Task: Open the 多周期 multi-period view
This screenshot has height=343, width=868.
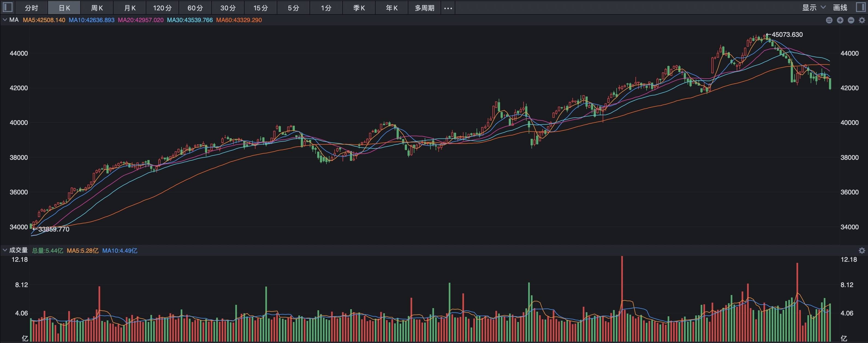Action: pos(424,8)
